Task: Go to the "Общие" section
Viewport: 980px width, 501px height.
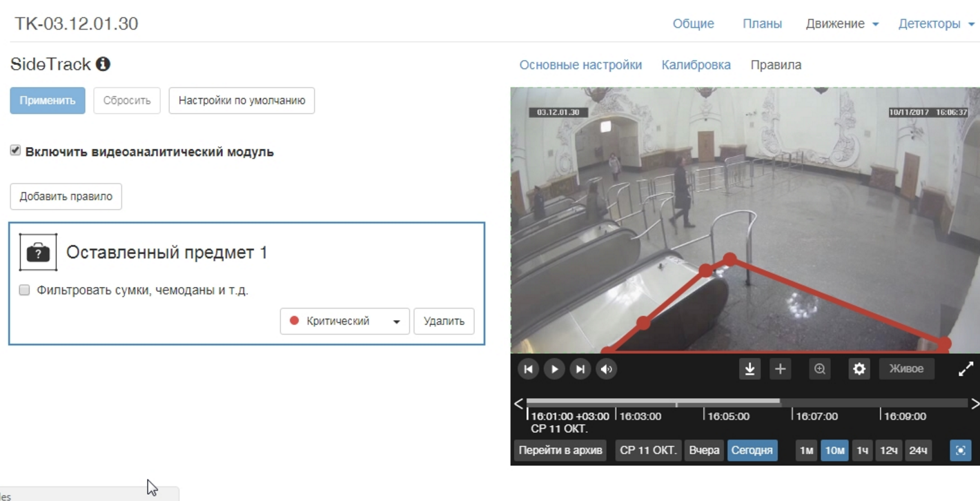Action: [693, 23]
